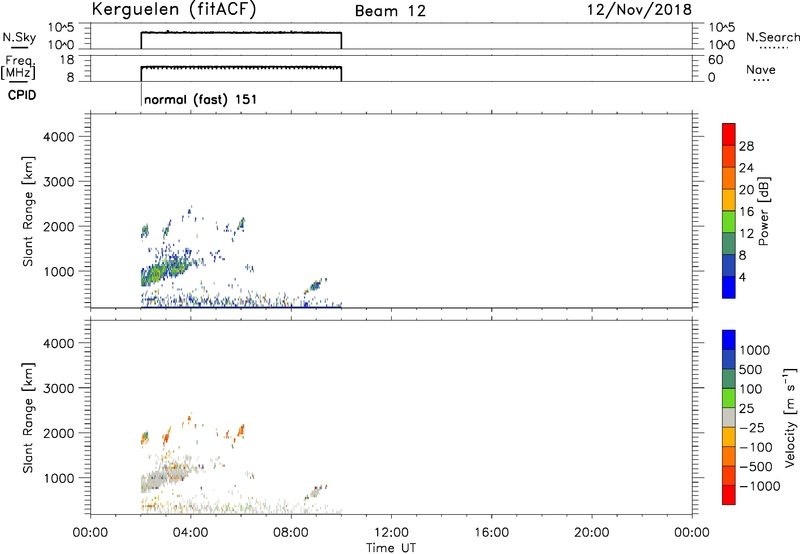Click the '12:00' time axis label
Screen dimensions: 800x554
tap(391, 533)
